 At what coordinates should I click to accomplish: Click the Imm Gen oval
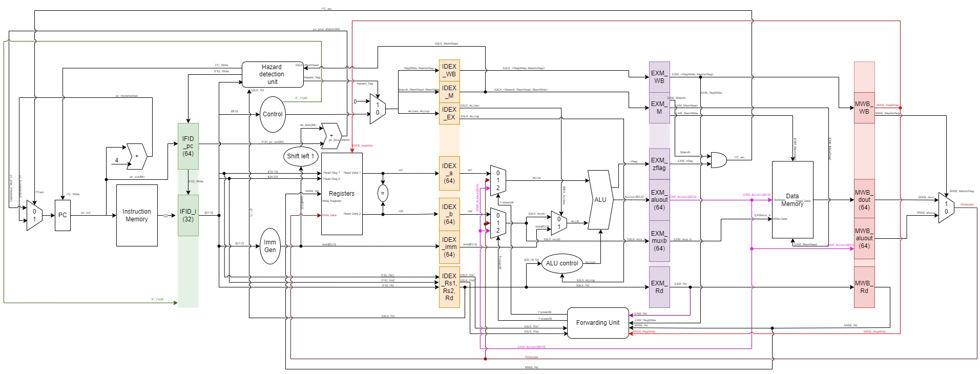click(270, 246)
